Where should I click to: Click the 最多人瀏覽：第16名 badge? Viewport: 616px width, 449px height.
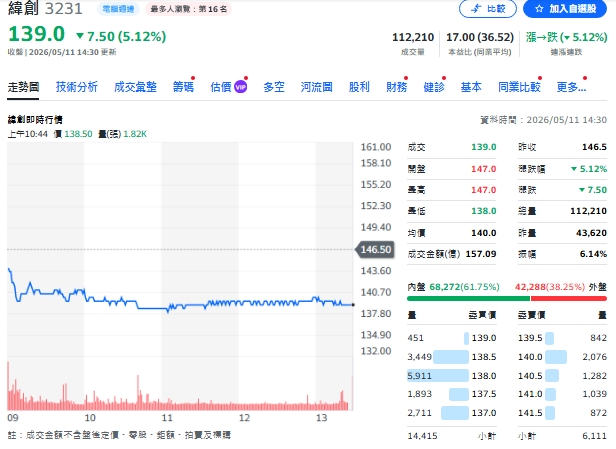click(x=189, y=9)
